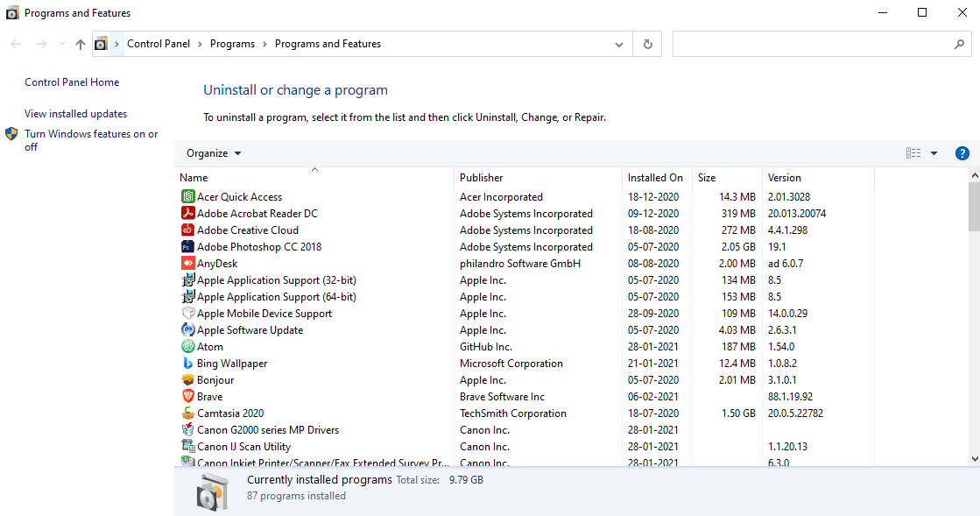Expand the chevron before Control Panel breadcrumb
Screen dimensions: 980x516
click(116, 44)
